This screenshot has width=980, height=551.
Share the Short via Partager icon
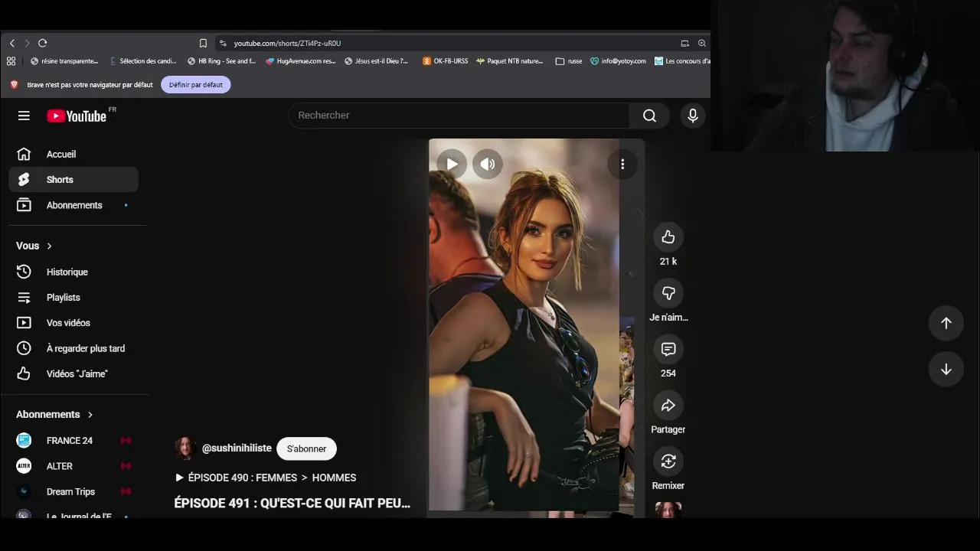tap(668, 406)
